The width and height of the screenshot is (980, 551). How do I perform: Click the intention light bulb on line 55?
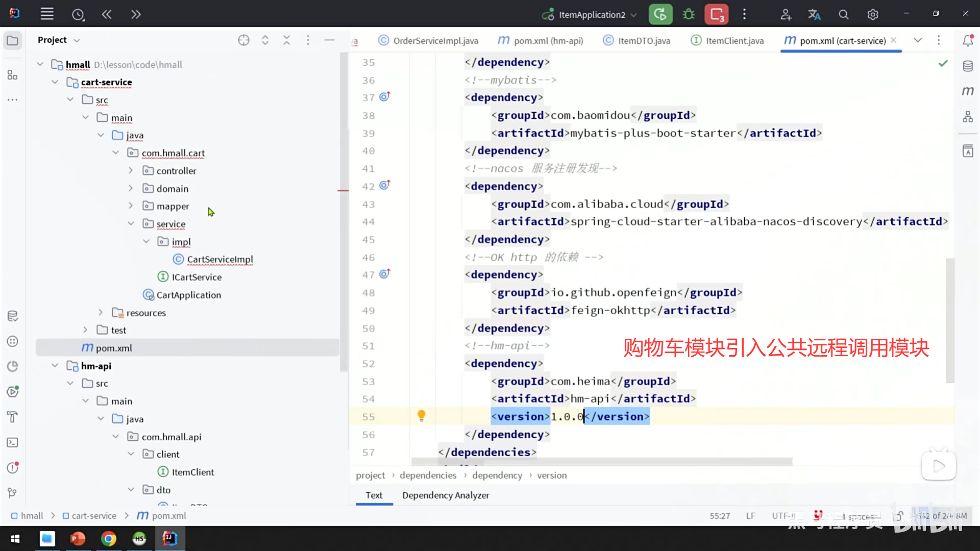coord(421,416)
